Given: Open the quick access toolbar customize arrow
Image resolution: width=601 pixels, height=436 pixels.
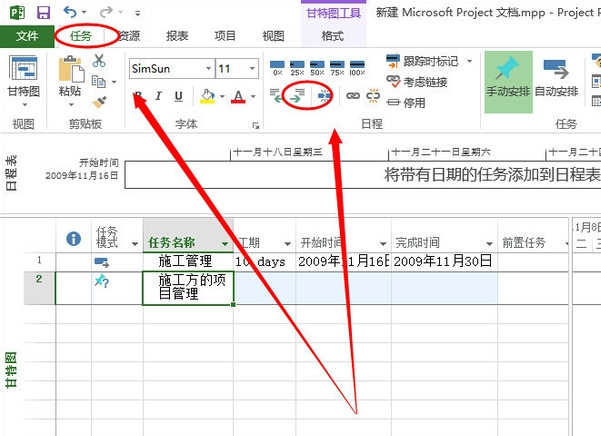Looking at the screenshot, I should pos(138,13).
